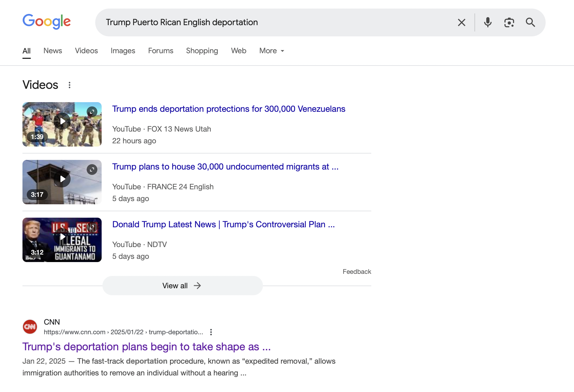The width and height of the screenshot is (574, 392).
Task: Clear the search query with the X icon
Action: (461, 22)
